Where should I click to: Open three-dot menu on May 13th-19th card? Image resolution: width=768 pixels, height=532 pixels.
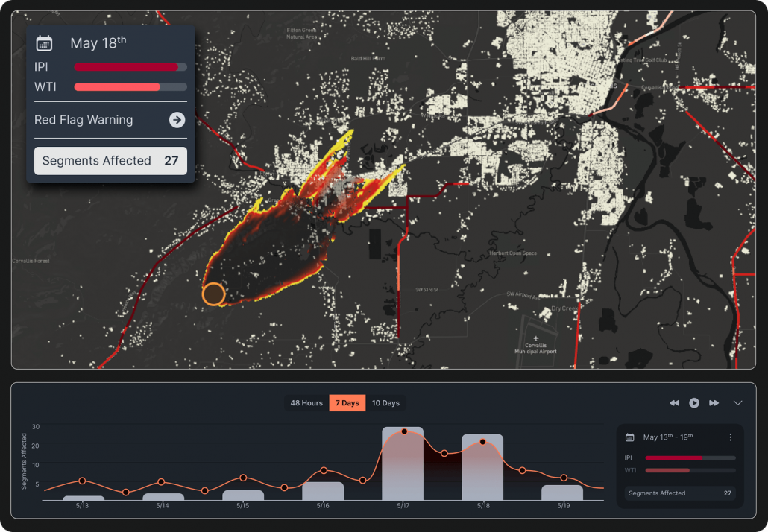[730, 437]
